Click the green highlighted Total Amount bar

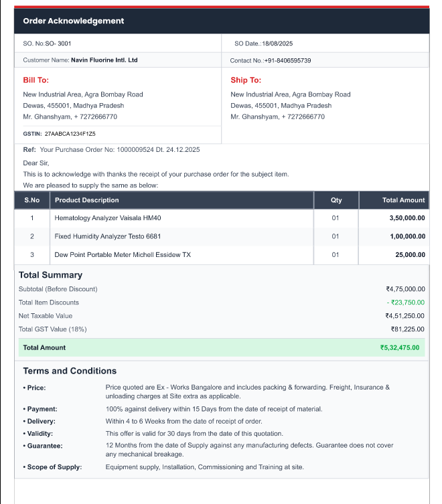222,347
